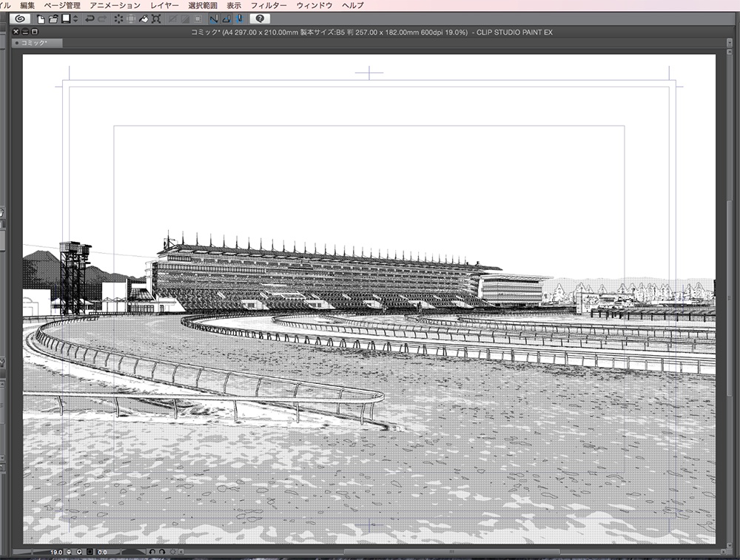740x560 pixels.
Task: Expand the view reset options at bottom
Action: point(181,553)
